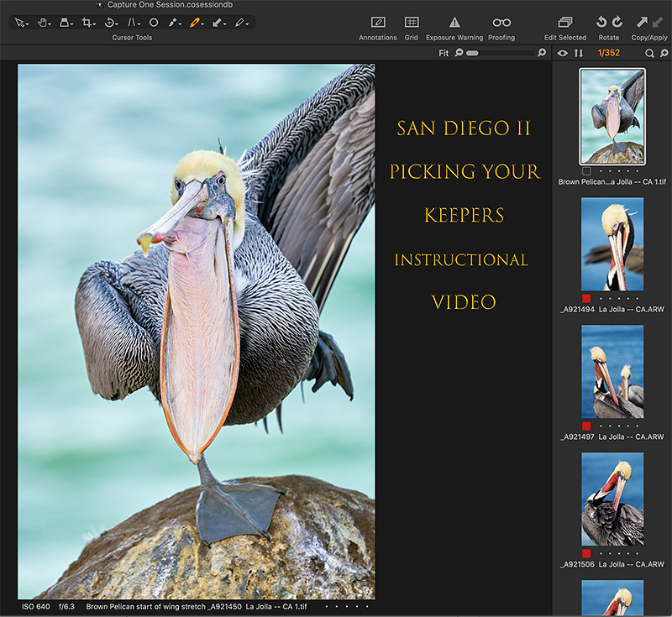Rotate image counterclockwise
Image resolution: width=672 pixels, height=617 pixels.
click(x=601, y=22)
